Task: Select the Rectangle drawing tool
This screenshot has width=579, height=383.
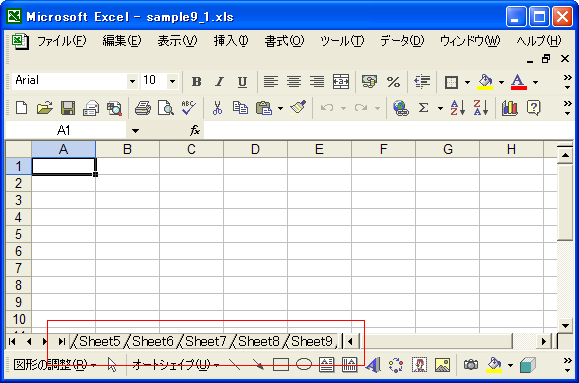Action: (x=281, y=365)
